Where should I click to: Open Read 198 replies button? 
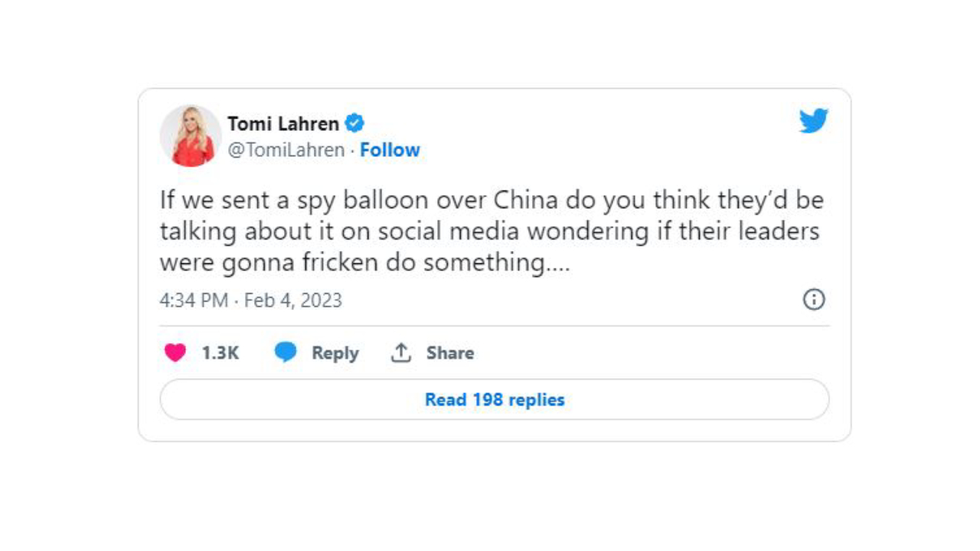(x=494, y=399)
